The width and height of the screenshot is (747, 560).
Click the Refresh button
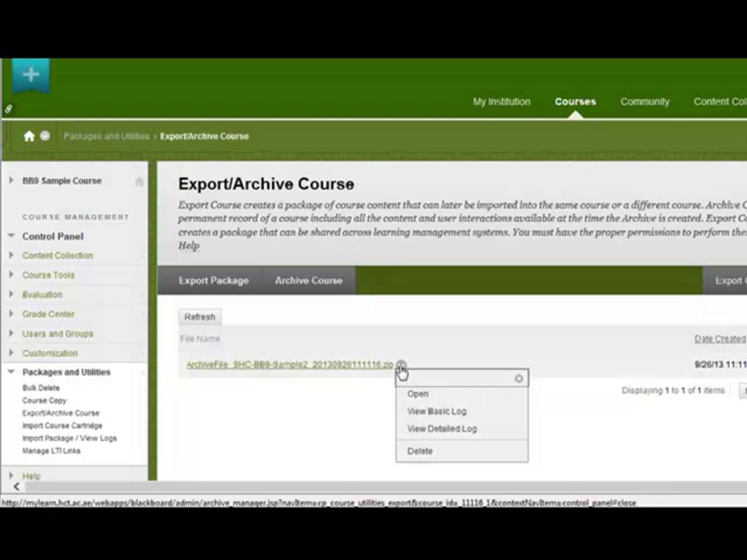click(x=200, y=317)
